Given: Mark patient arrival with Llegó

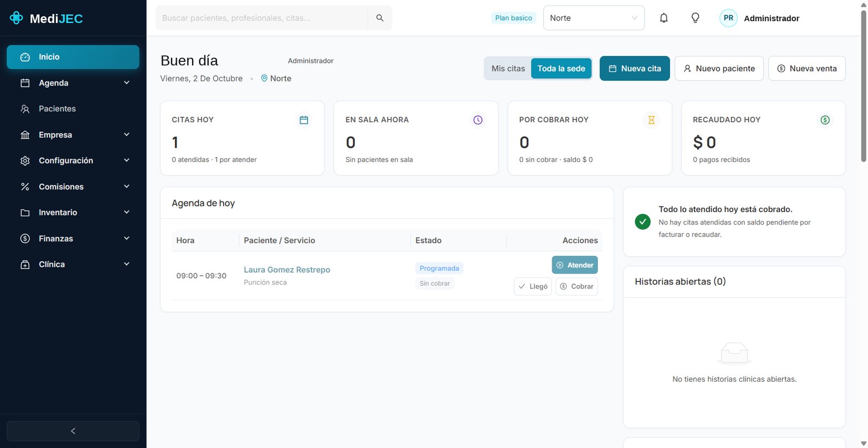Looking at the screenshot, I should click(x=533, y=286).
